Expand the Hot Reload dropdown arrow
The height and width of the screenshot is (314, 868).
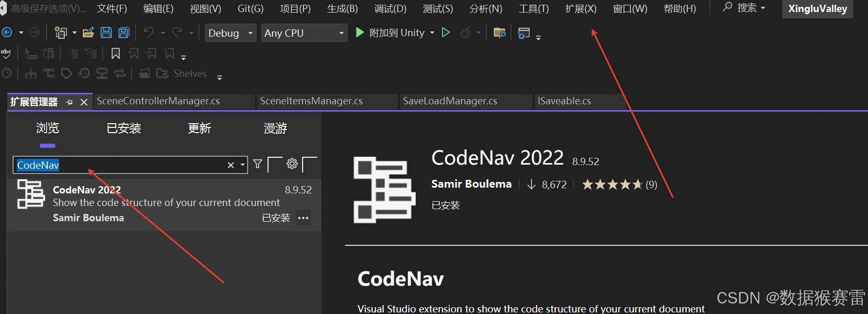478,33
